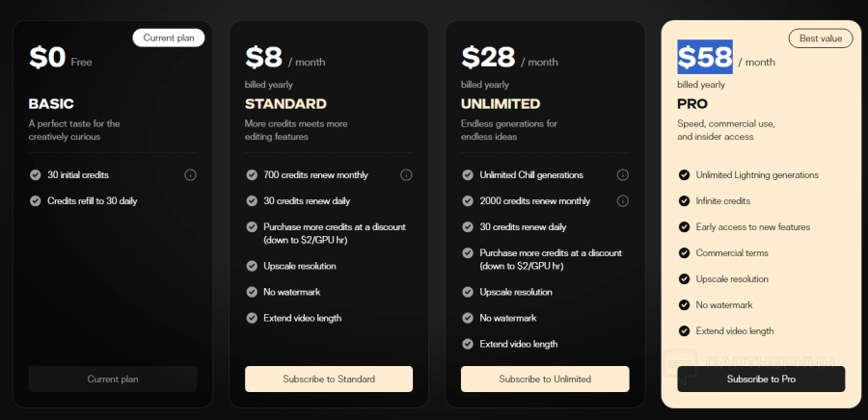The height and width of the screenshot is (420, 868).
Task: Click info icon beside 30 initial credits
Action: pos(190,175)
